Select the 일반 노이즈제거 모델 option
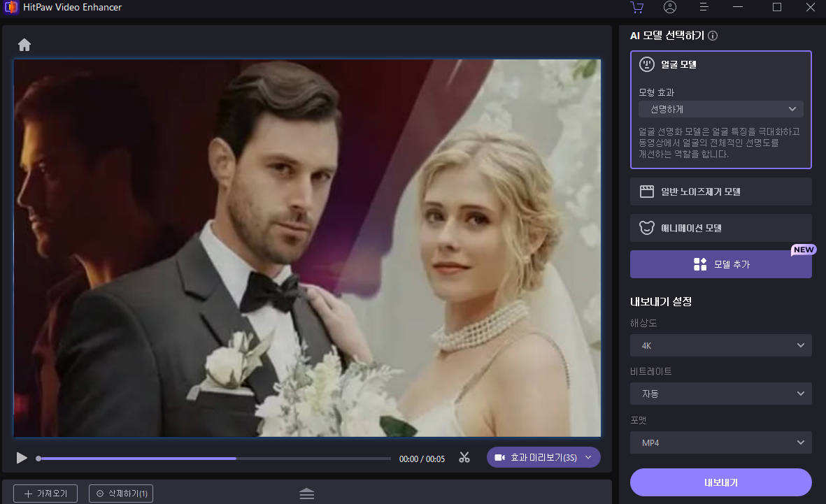Image resolution: width=826 pixels, height=504 pixels. [x=720, y=192]
